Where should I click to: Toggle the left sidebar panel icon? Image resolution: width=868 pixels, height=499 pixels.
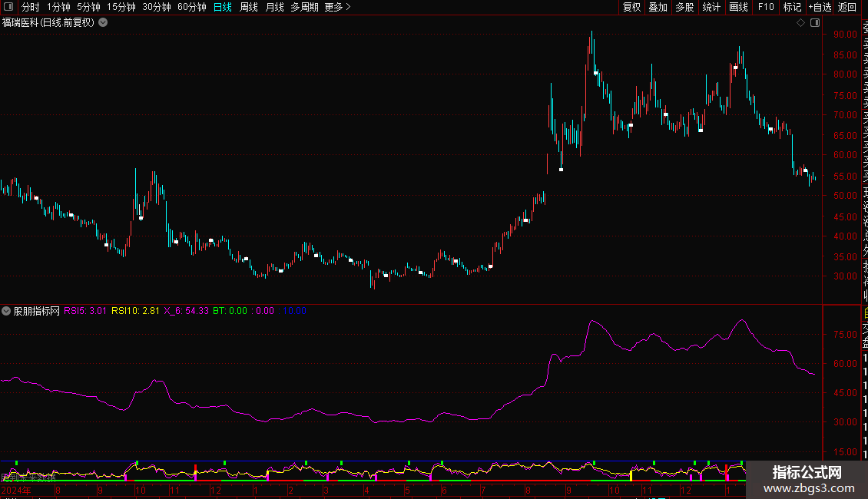[7, 7]
